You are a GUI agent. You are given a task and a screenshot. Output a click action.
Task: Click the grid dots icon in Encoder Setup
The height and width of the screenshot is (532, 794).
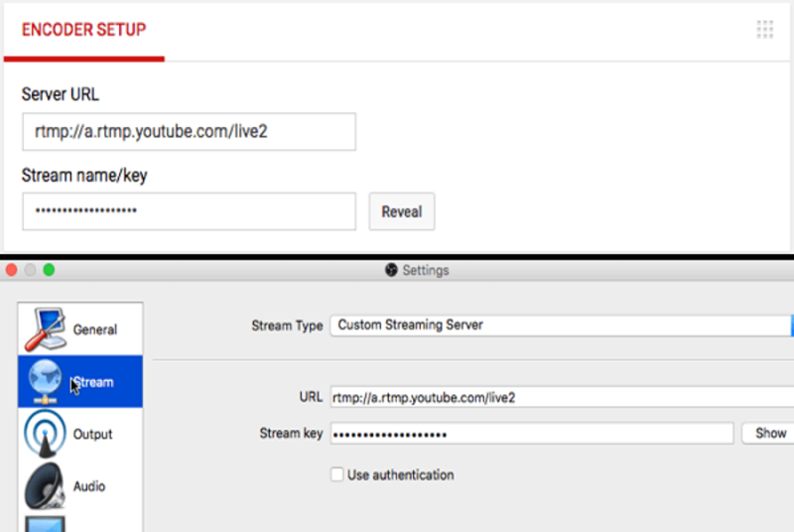(764, 30)
